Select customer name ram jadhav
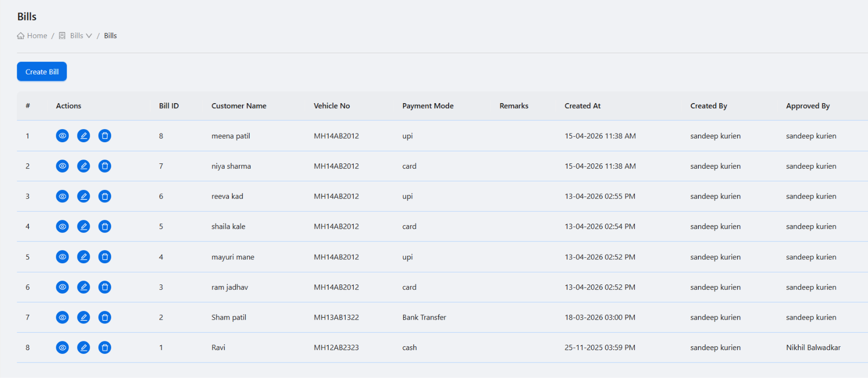868x380 pixels. tap(229, 287)
